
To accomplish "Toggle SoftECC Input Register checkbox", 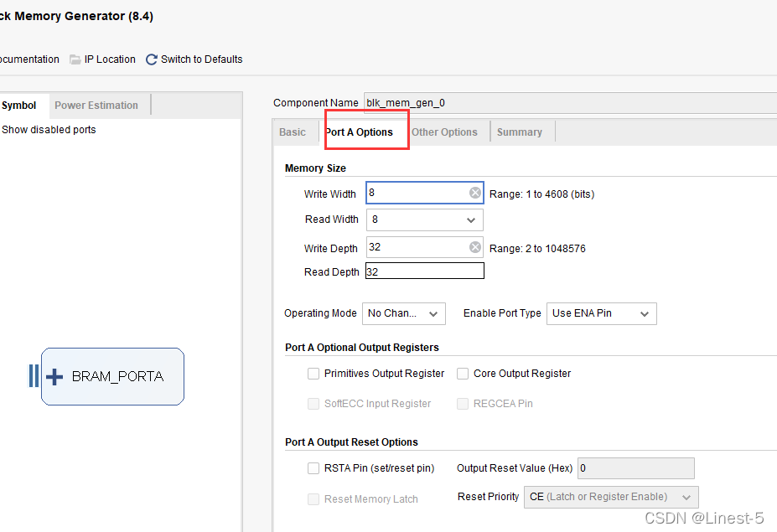I will 313,404.
